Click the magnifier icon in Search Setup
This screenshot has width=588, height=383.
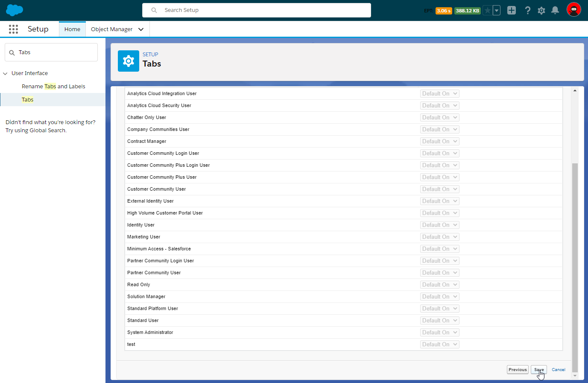(154, 10)
